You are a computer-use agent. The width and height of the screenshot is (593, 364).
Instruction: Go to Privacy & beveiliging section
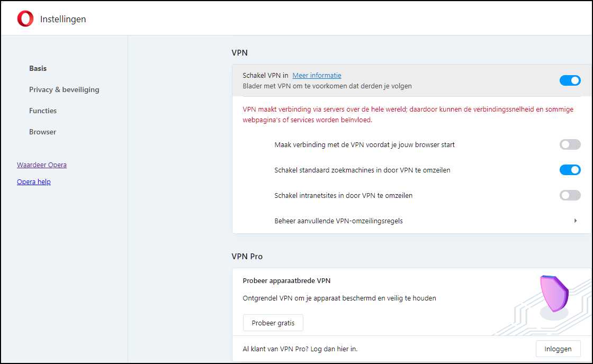64,89
